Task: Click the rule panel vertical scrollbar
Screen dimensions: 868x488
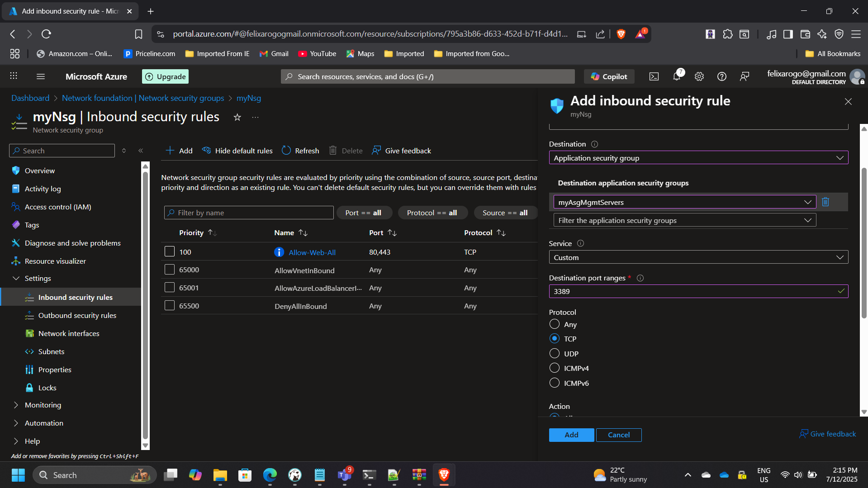Action: click(x=863, y=242)
